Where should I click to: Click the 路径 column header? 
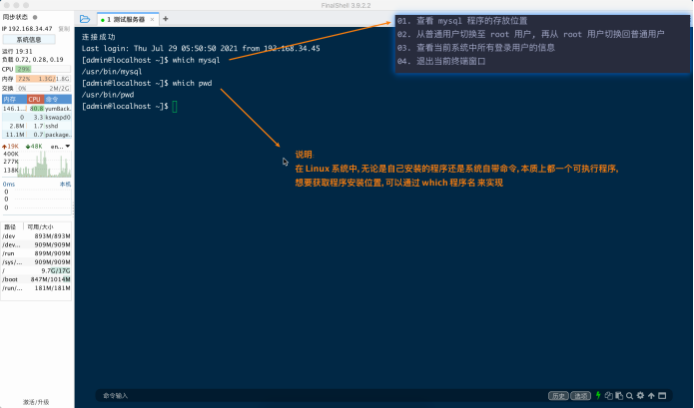[10, 227]
